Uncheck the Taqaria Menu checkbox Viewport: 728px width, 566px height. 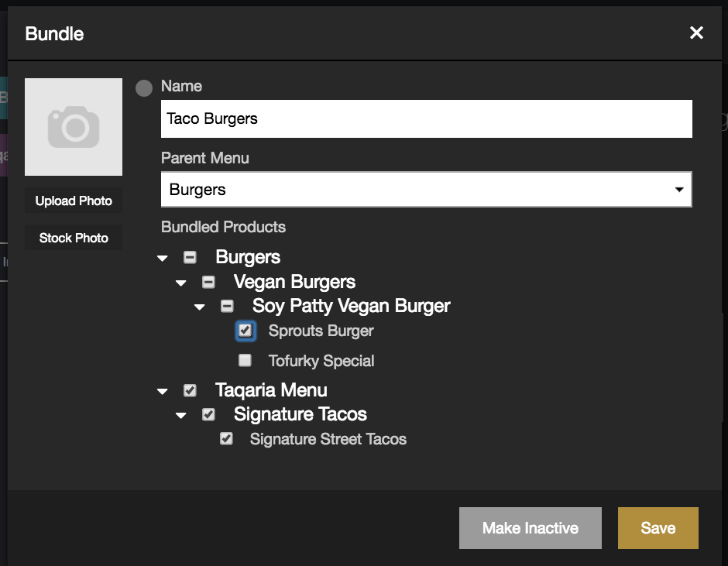[x=190, y=390]
